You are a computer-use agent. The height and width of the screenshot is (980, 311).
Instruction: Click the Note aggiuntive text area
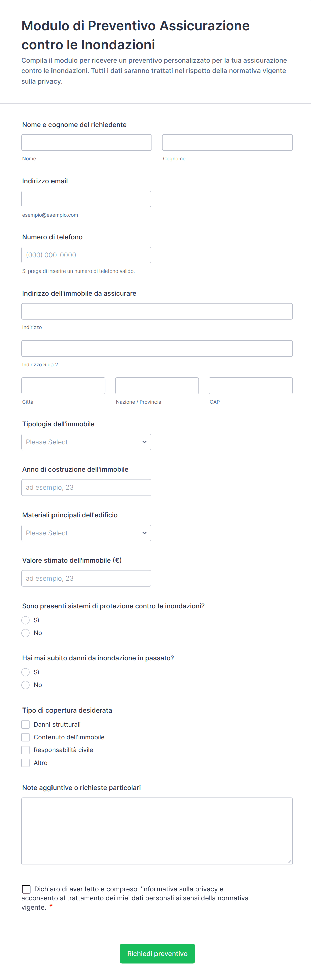(x=157, y=831)
